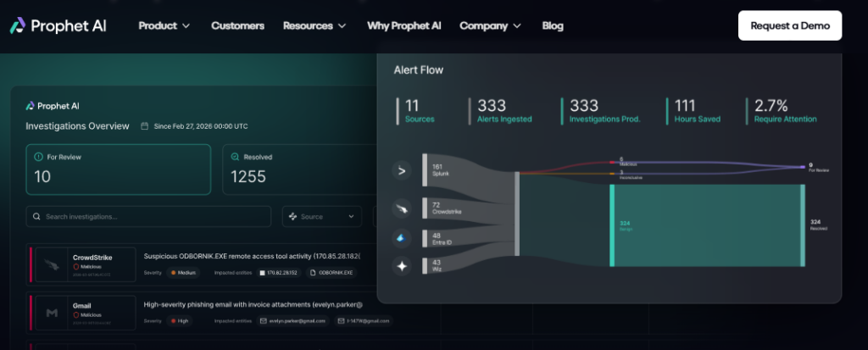Click the Investigations Overview heading

pyautogui.click(x=77, y=126)
